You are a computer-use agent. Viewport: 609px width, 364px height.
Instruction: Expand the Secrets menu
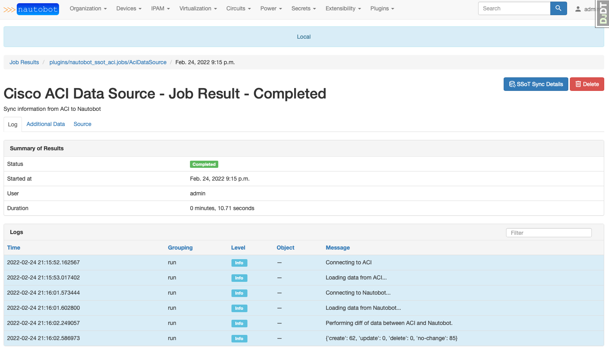coord(304,8)
